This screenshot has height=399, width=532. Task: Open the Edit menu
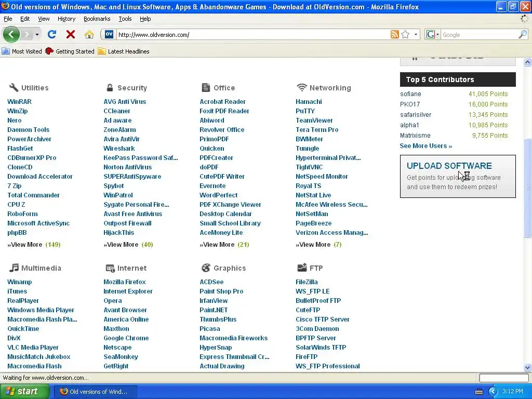[25, 19]
